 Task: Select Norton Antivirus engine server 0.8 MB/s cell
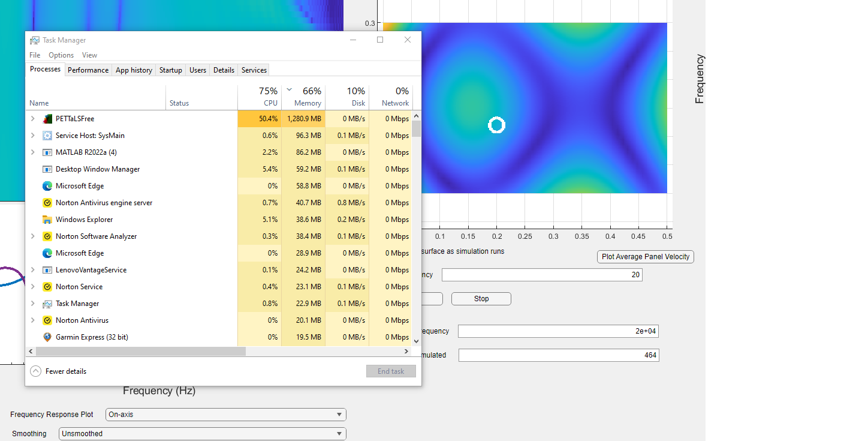coord(347,203)
